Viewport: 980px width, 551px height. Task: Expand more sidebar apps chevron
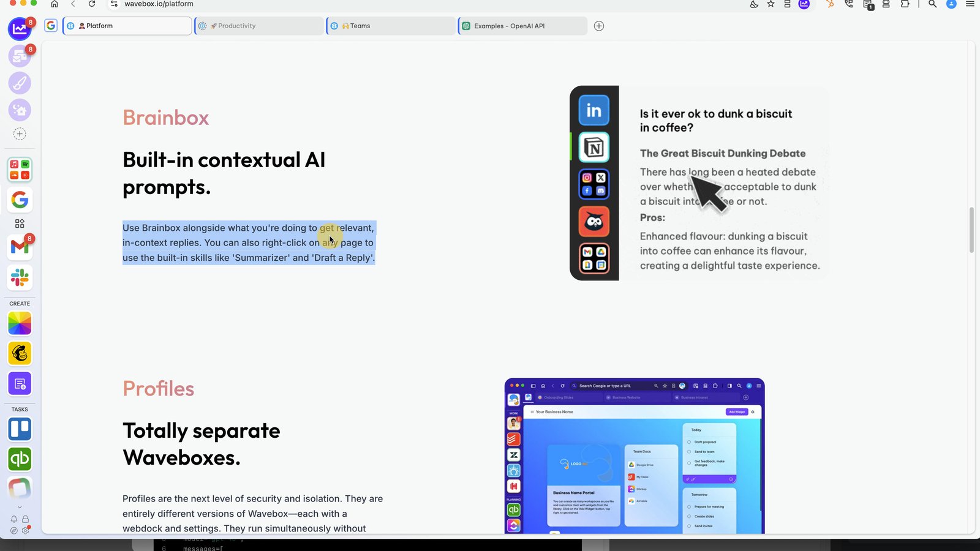tap(20, 507)
